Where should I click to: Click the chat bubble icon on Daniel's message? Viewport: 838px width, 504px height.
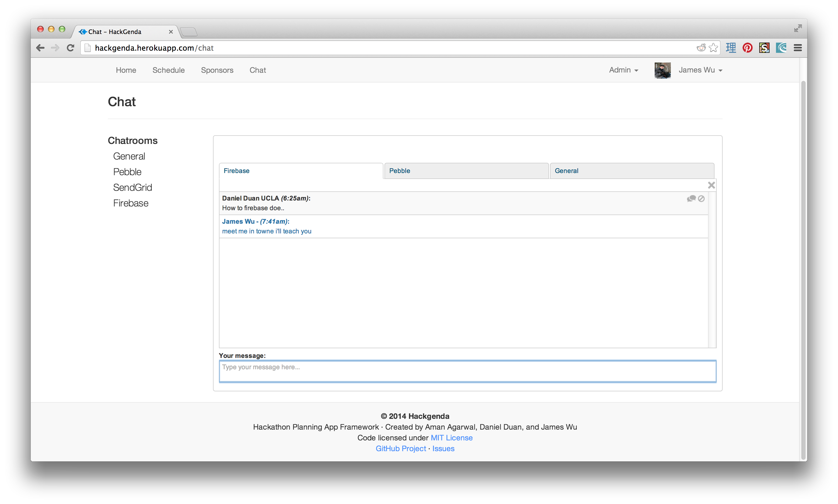click(x=691, y=198)
